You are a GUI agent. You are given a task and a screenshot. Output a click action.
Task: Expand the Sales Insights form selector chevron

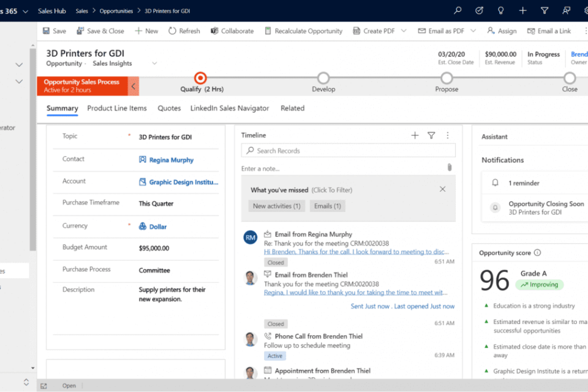click(154, 64)
